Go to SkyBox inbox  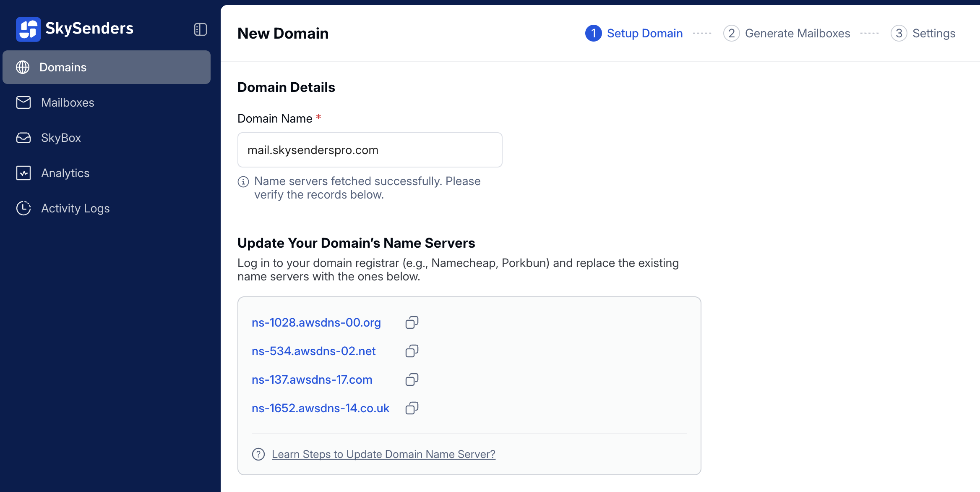61,138
